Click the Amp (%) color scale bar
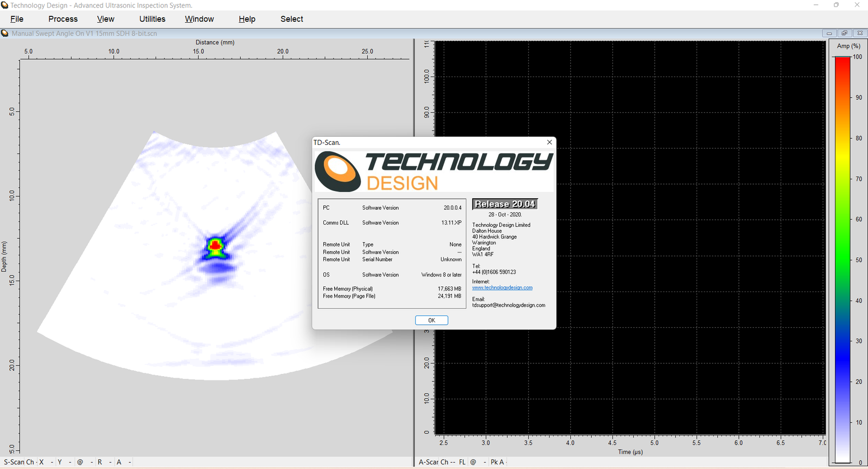 click(x=843, y=259)
